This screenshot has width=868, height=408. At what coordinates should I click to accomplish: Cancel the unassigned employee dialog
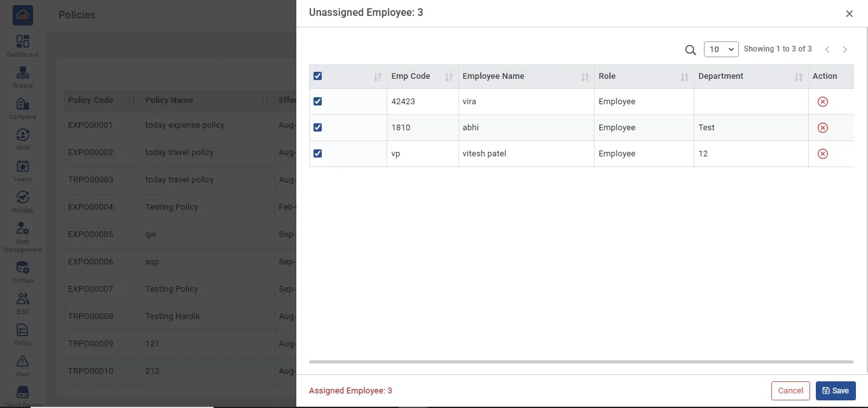pos(790,391)
